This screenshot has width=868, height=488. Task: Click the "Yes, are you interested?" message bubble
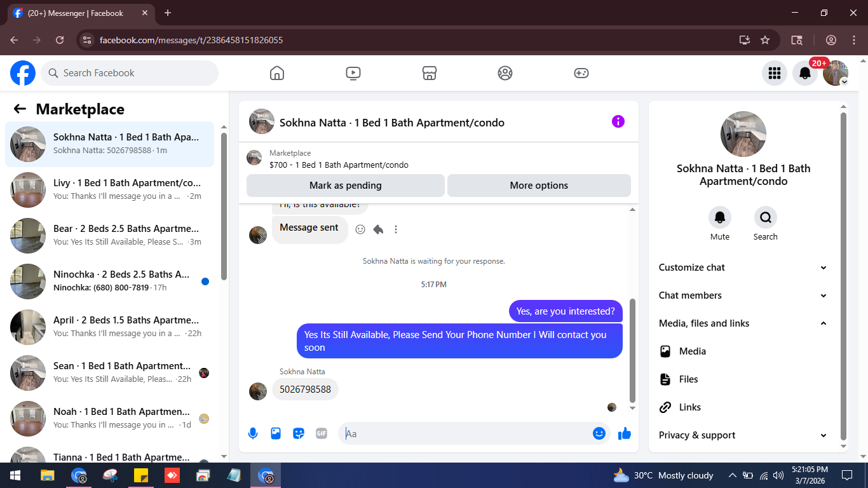click(x=566, y=311)
